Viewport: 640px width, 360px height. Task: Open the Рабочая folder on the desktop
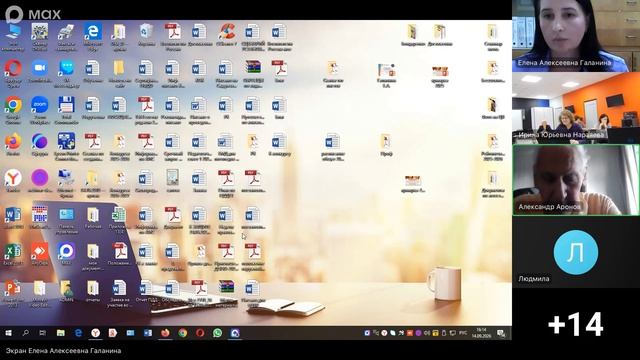tap(93, 218)
